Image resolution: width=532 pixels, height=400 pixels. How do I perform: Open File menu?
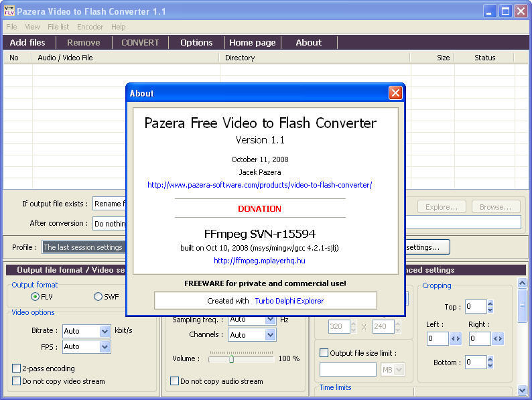(11, 27)
